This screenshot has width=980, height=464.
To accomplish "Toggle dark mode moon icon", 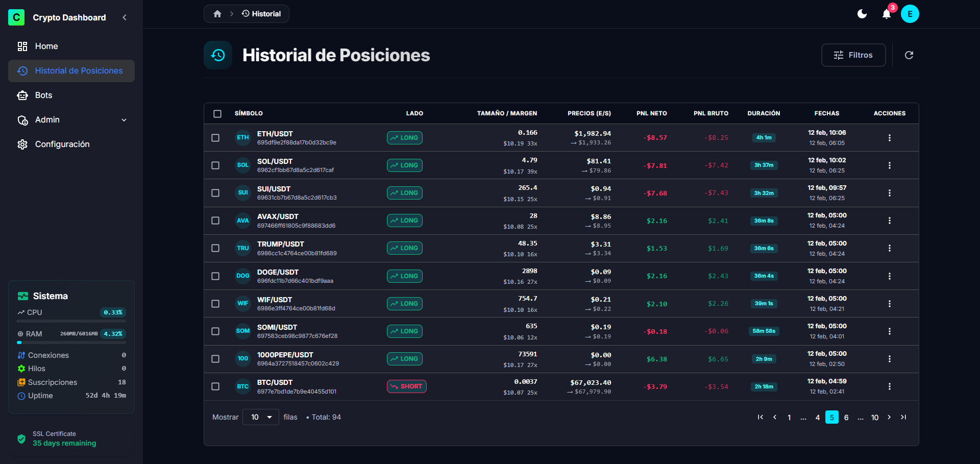I will [862, 14].
